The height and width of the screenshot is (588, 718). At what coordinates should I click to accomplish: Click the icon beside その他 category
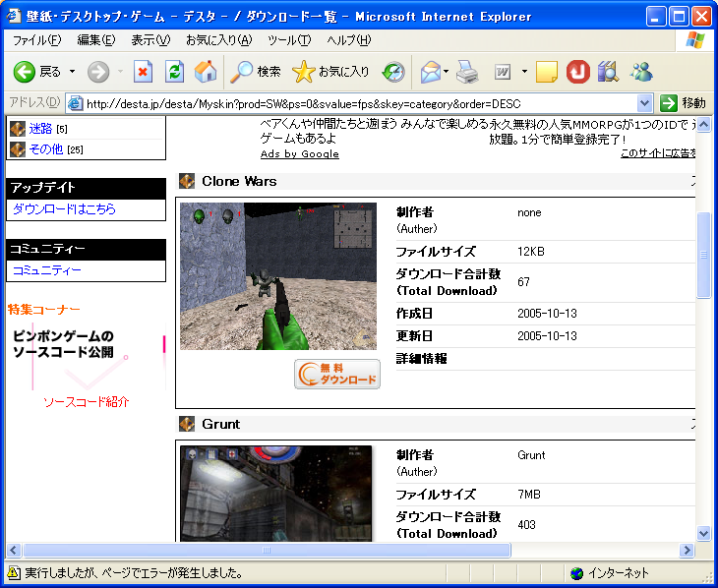pos(18,149)
